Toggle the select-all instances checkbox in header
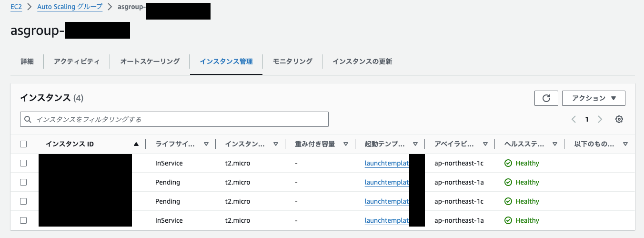This screenshot has height=238, width=644. tap(23, 144)
